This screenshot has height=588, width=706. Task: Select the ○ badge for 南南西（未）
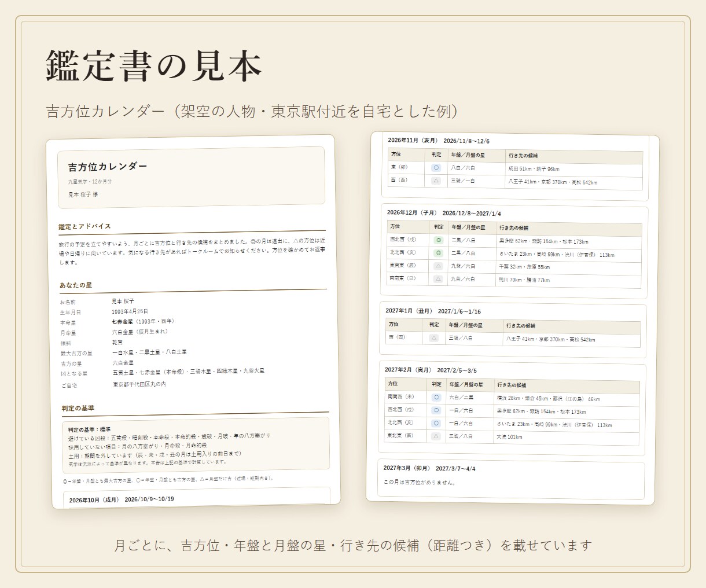click(436, 398)
